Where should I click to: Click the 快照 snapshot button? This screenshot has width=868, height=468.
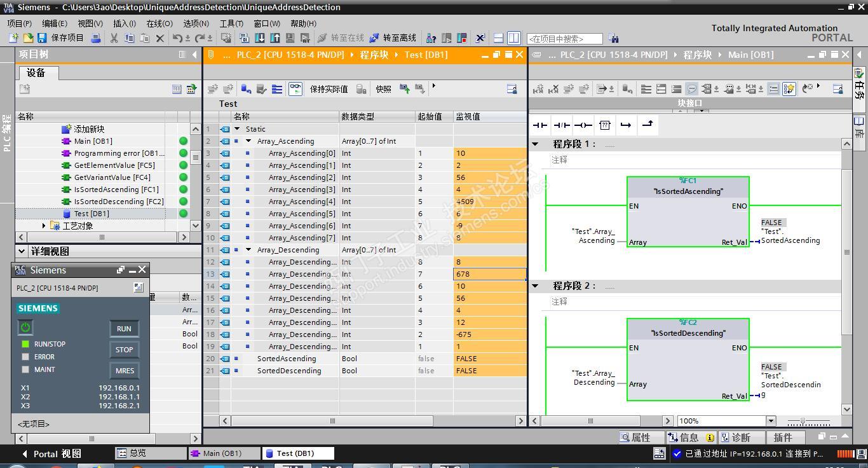point(383,89)
